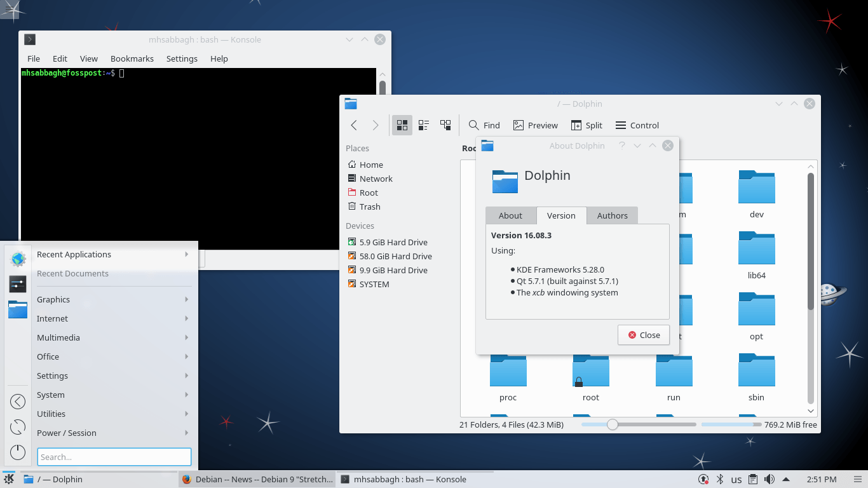
Task: Switch Dolphin to Compact view mode
Action: pos(423,125)
